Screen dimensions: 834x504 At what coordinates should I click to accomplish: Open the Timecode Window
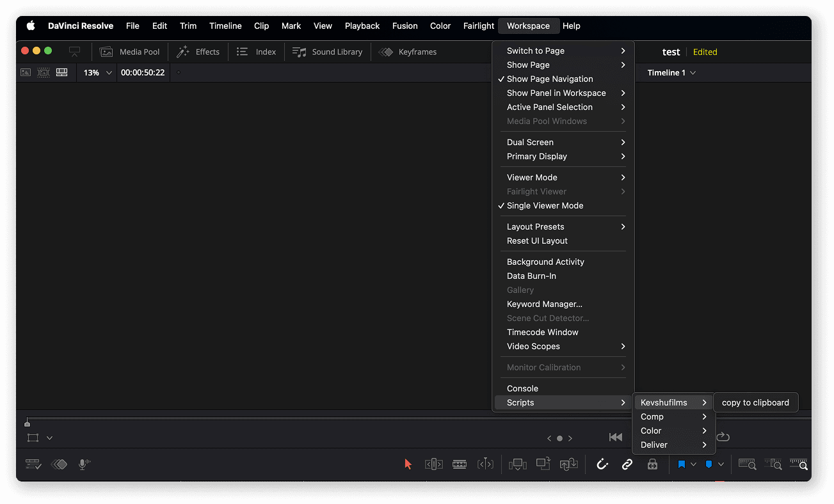pos(563,332)
